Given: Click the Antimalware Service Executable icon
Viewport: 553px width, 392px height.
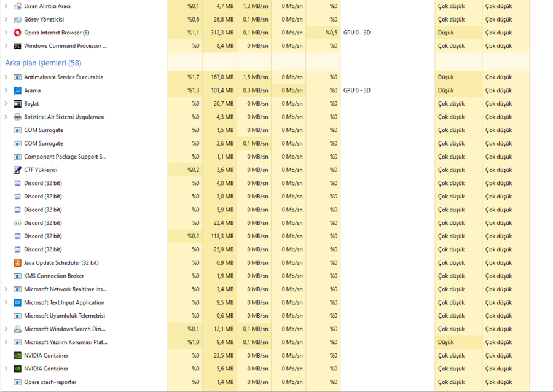Looking at the screenshot, I should [17, 77].
